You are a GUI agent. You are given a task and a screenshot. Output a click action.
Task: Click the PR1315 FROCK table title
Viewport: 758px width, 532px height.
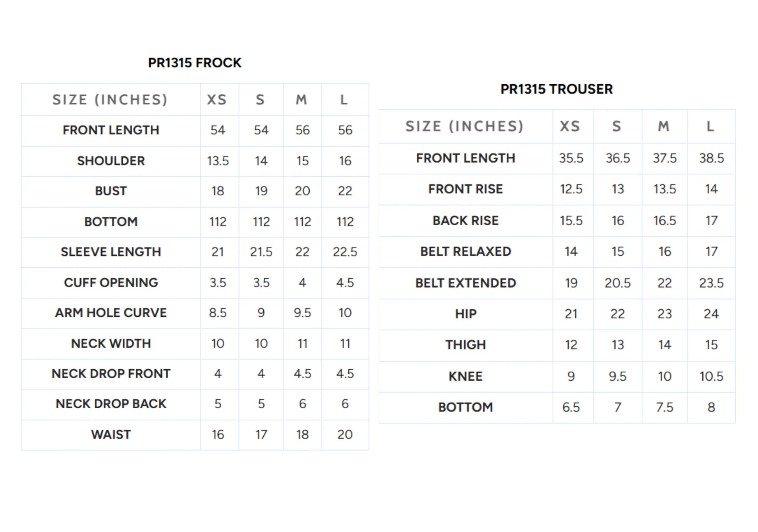(194, 63)
